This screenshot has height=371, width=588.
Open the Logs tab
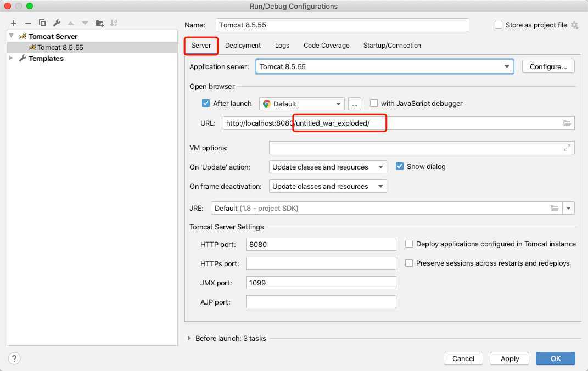pyautogui.click(x=282, y=46)
